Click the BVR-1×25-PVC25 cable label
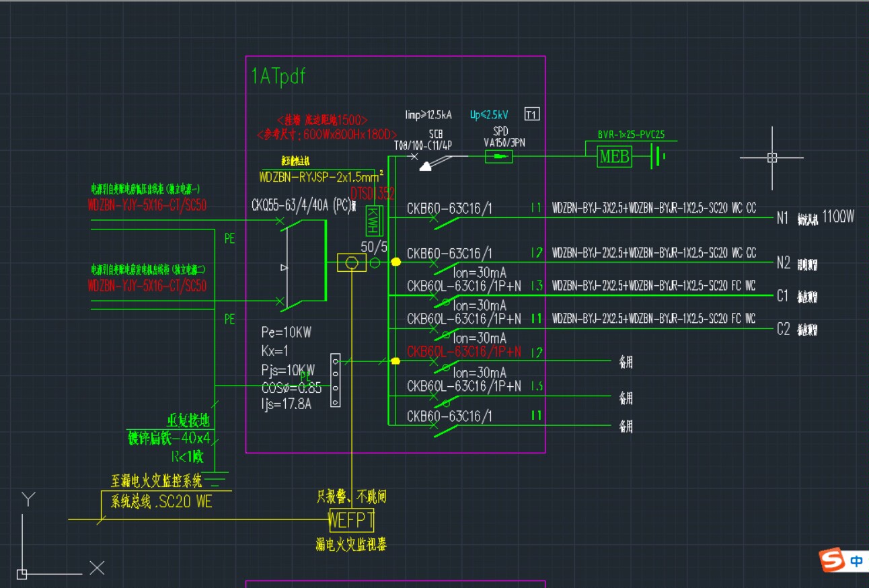 point(631,135)
